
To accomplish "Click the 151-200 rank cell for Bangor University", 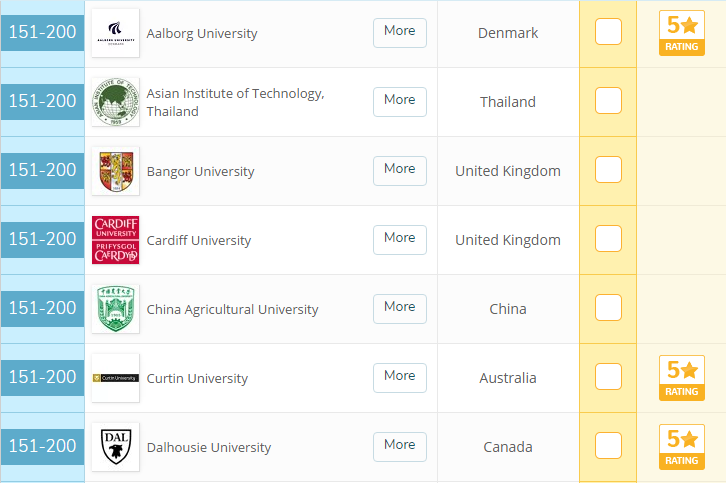I will click(x=42, y=170).
